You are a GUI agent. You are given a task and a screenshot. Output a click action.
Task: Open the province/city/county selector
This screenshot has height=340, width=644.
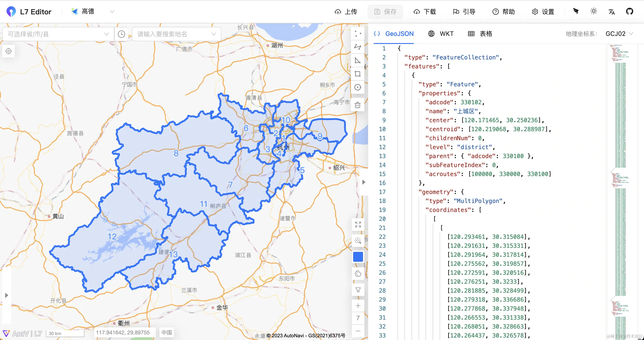click(x=58, y=34)
